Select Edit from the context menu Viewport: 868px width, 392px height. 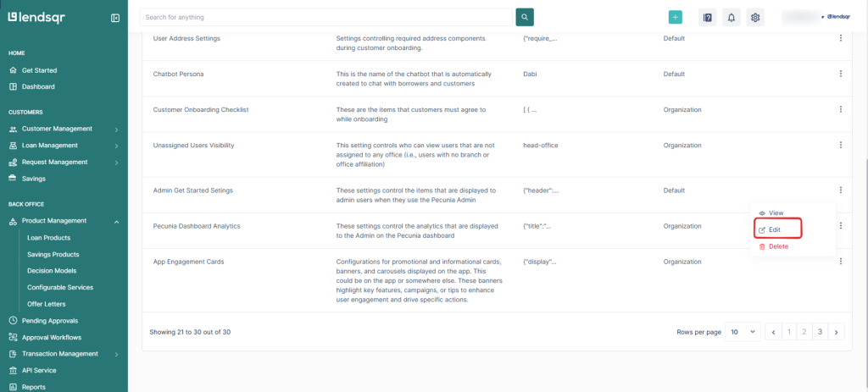(774, 229)
